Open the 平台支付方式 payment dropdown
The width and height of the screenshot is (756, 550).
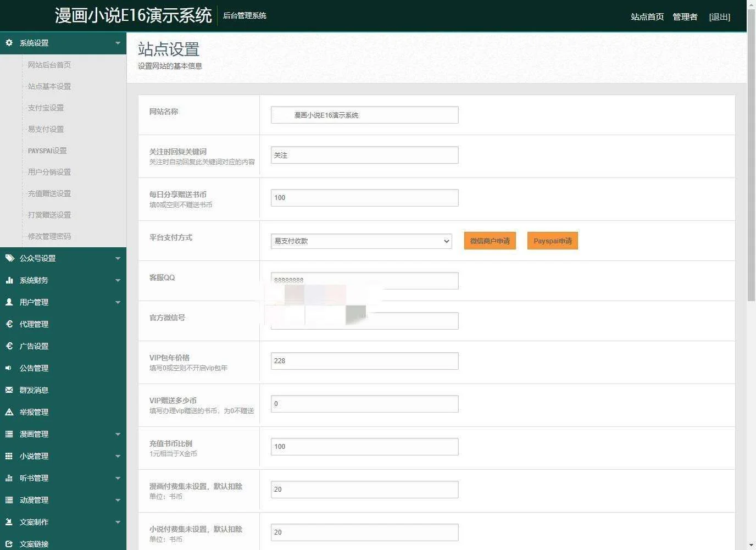pos(361,241)
